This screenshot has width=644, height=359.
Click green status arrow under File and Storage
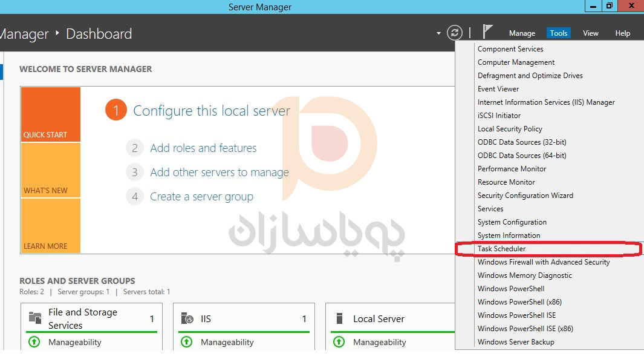coord(35,342)
